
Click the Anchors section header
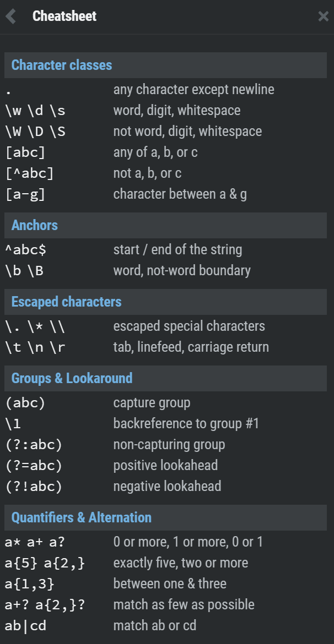pyautogui.click(x=35, y=225)
